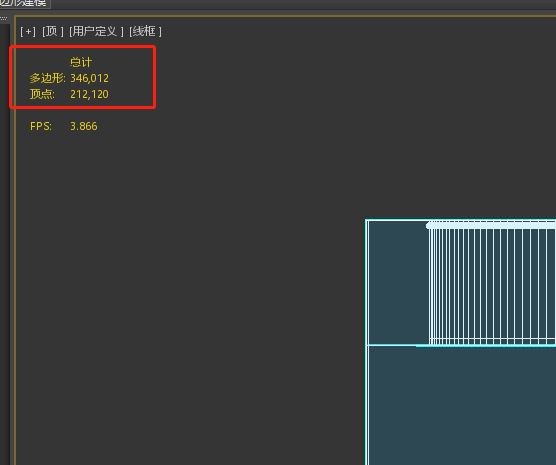Click the 总计 statistics heading

81,62
